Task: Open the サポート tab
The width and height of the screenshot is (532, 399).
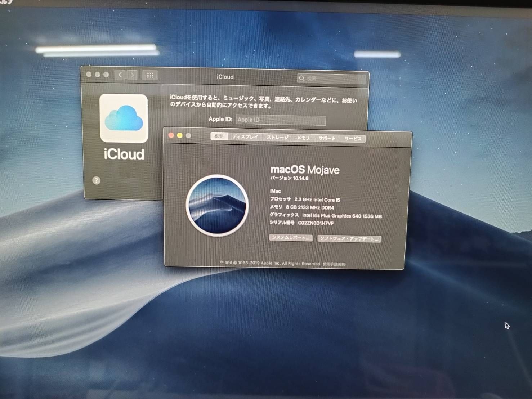Action: coord(326,138)
